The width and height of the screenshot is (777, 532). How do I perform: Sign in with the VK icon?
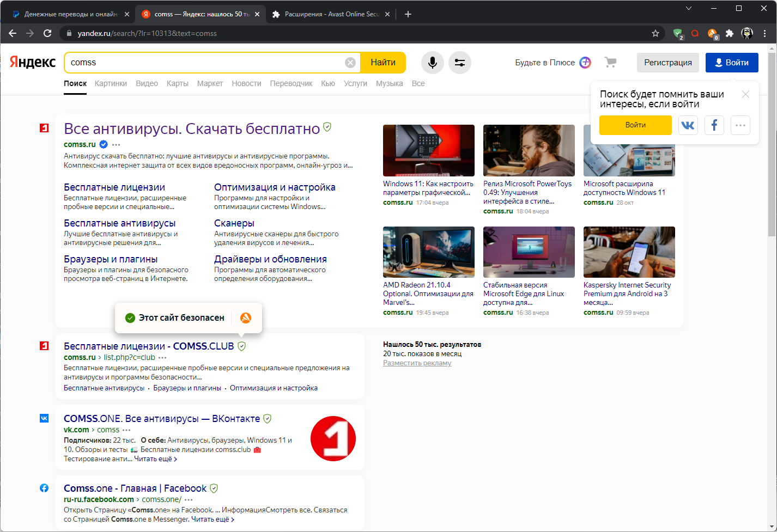click(688, 125)
